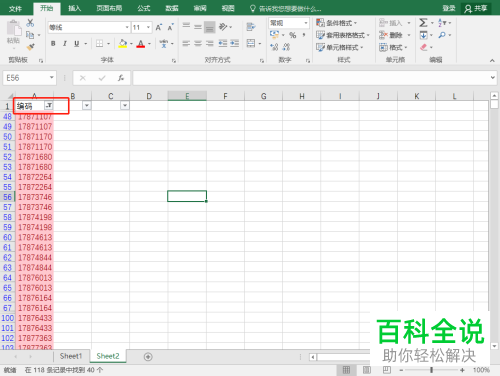Image resolution: width=500 pixels, height=376 pixels.
Task: Click the Paste clipboard icon
Action: (14, 28)
